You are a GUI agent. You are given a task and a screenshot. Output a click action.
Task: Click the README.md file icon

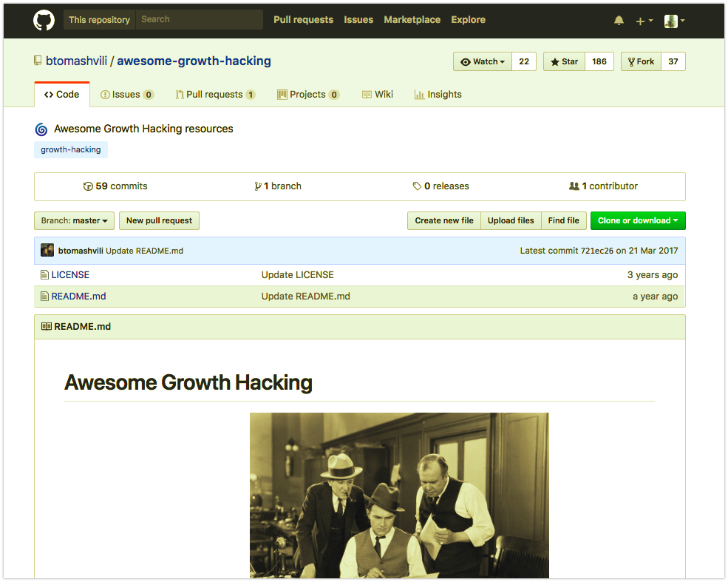pyautogui.click(x=45, y=296)
